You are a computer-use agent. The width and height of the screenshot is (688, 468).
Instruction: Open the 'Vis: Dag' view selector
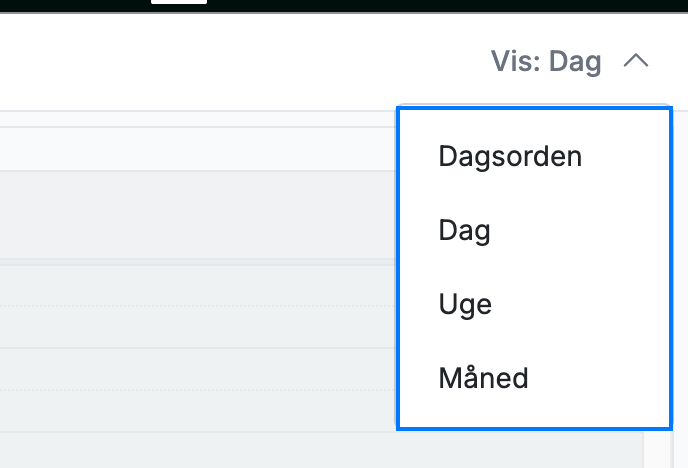click(x=569, y=61)
